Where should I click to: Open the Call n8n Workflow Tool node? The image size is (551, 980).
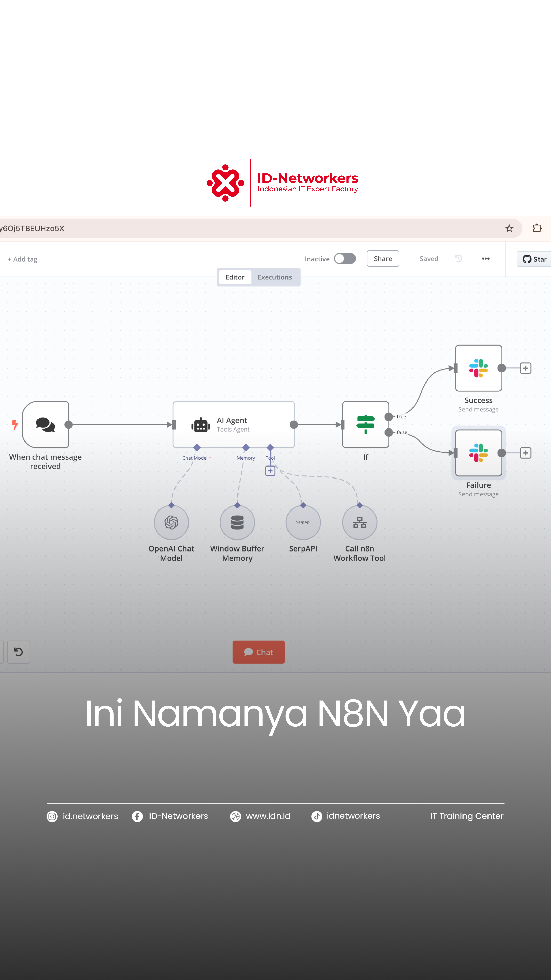click(360, 522)
